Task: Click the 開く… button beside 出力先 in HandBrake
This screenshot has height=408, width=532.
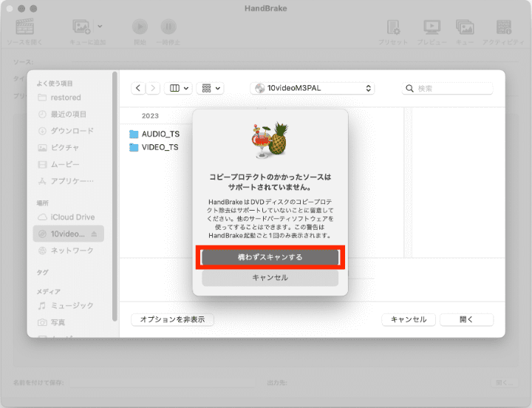Action: (505, 383)
